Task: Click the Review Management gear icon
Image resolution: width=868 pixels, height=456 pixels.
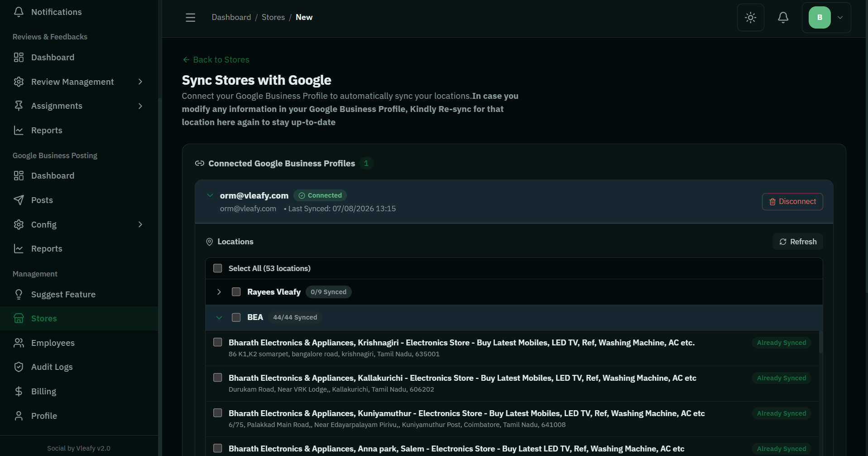Action: (19, 82)
